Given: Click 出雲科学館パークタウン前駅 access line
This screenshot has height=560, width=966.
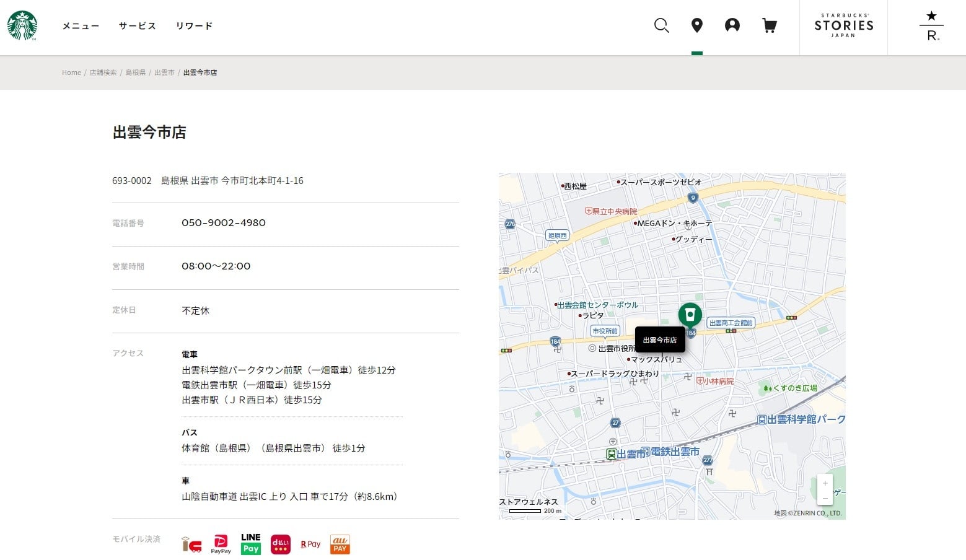Looking at the screenshot, I should coord(289,370).
